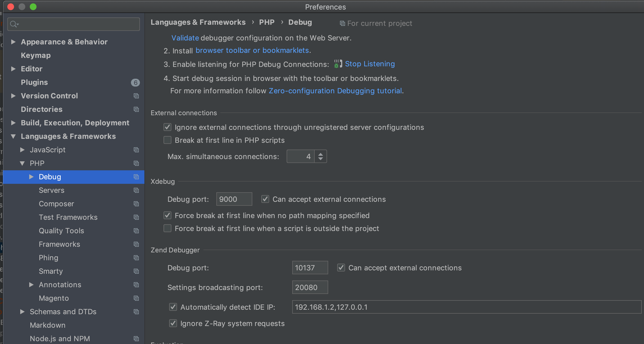Click the preferences search field
The image size is (644, 344).
point(74,24)
